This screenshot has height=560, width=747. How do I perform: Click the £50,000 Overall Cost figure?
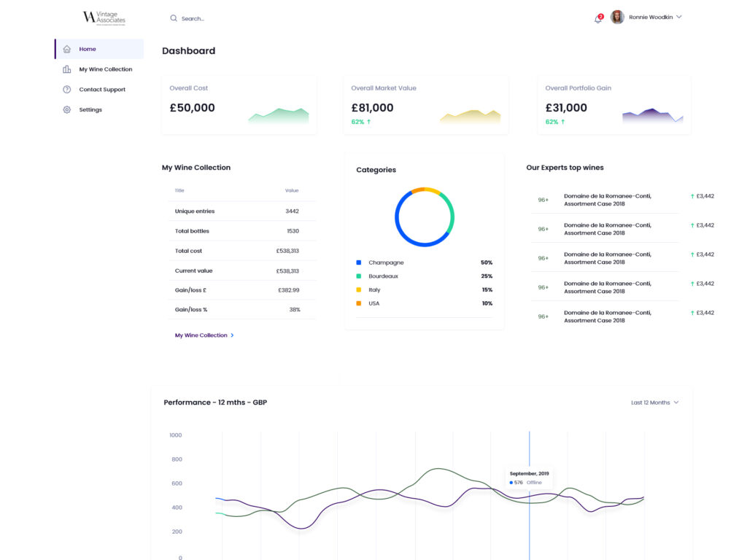click(x=192, y=108)
